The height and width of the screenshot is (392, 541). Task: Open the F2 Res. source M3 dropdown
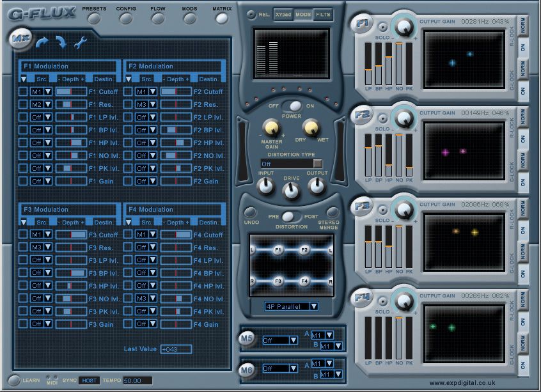click(146, 104)
